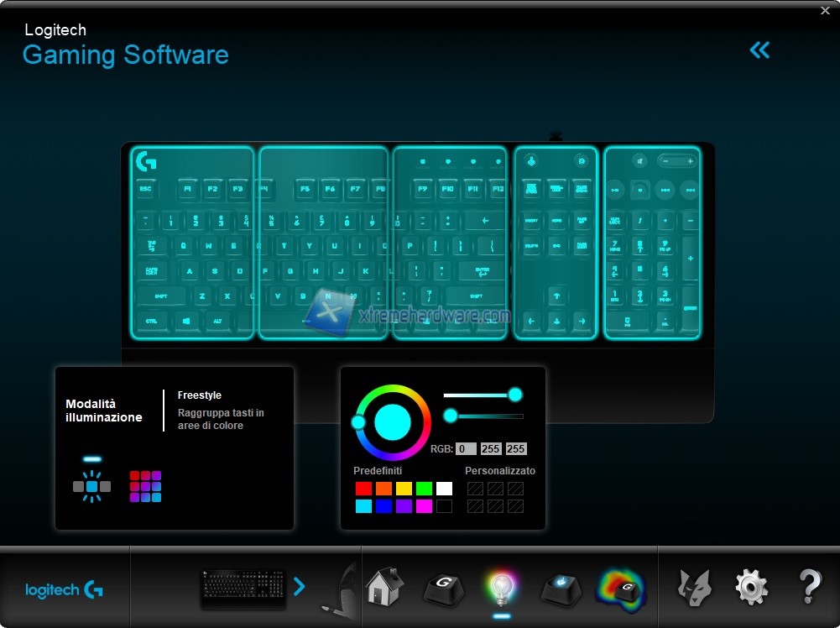Image resolution: width=840 pixels, height=628 pixels.
Task: Select the lighting settings lightbulb icon
Action: (x=501, y=587)
